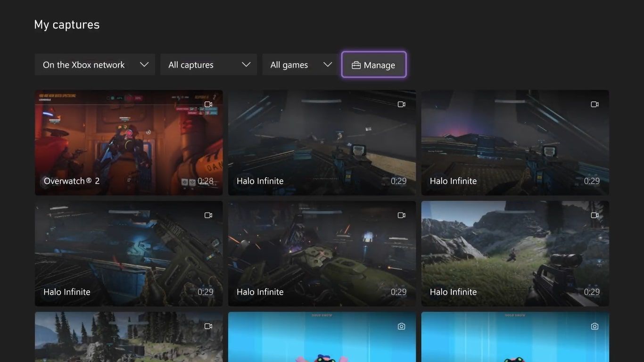Select the Manage button
The height and width of the screenshot is (362, 644).
pyautogui.click(x=374, y=65)
